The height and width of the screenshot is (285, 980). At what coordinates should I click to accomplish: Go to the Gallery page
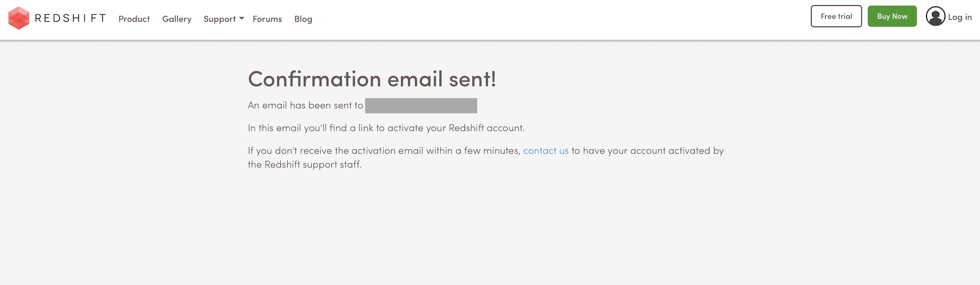176,19
